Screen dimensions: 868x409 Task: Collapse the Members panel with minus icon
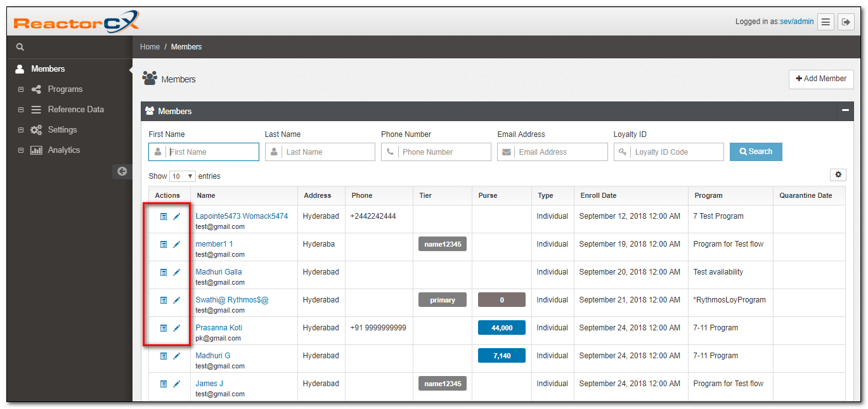(x=845, y=110)
